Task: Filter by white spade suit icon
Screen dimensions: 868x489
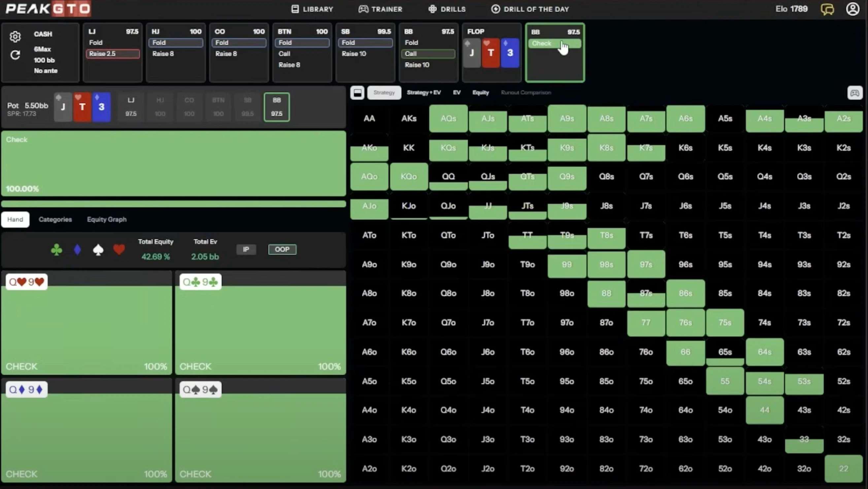Action: 98,250
